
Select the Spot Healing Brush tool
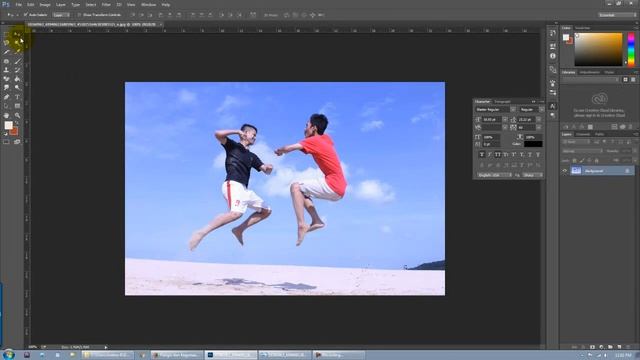tap(6, 61)
